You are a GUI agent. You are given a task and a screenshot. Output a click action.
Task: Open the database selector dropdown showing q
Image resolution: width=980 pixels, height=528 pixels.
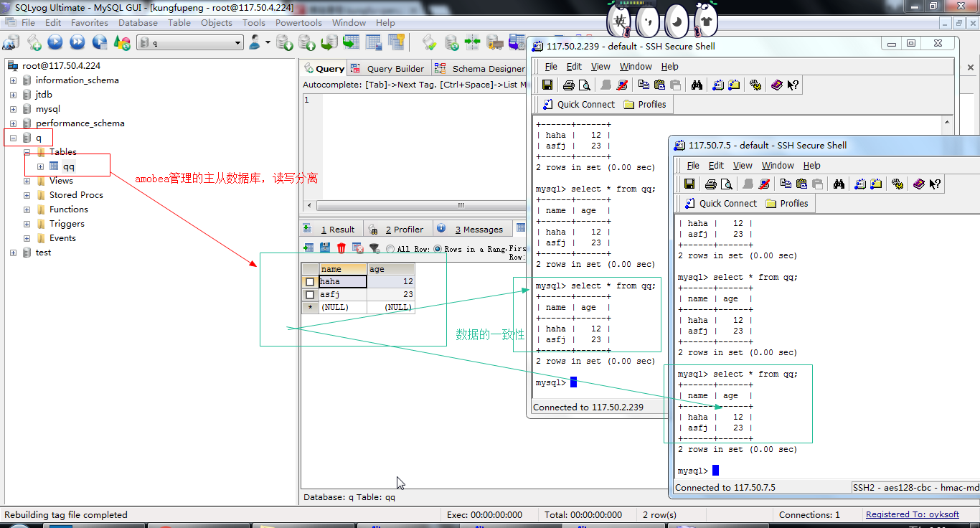pos(190,43)
